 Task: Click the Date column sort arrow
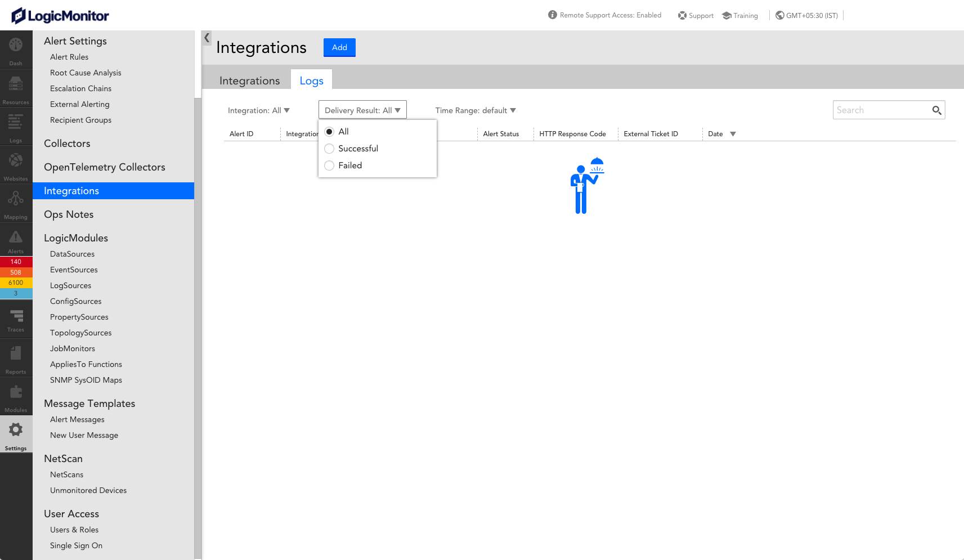pyautogui.click(x=733, y=134)
